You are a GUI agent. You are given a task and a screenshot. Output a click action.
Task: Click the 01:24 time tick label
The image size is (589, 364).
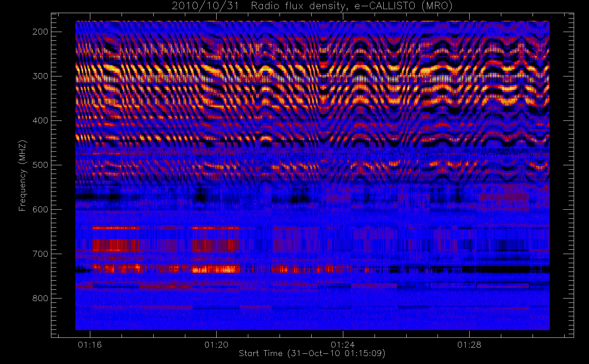(343, 345)
